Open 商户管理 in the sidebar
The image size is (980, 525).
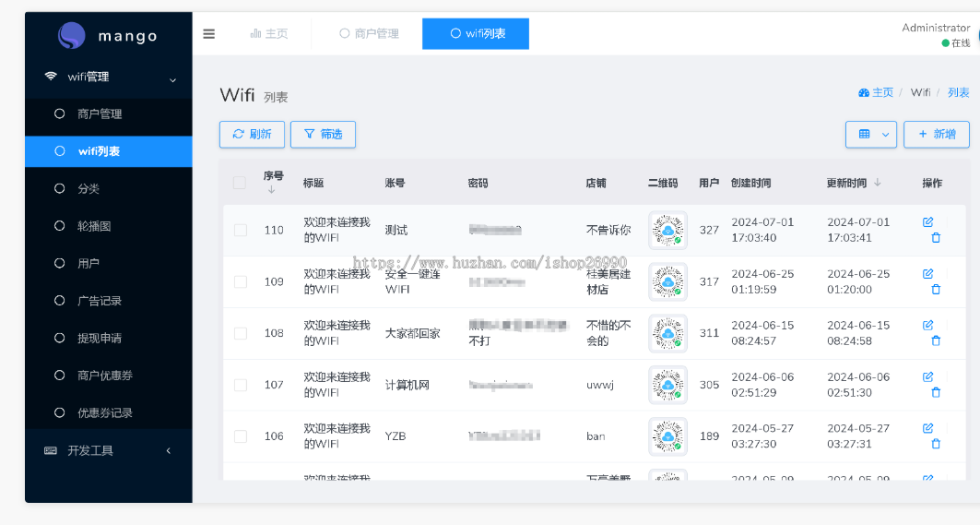[x=109, y=113]
